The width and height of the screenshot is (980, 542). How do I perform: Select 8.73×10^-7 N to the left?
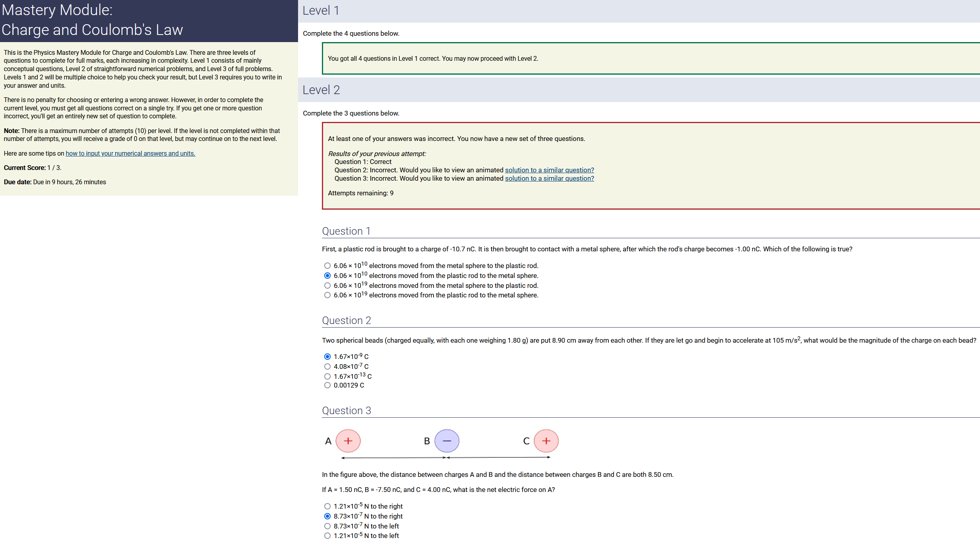click(327, 526)
